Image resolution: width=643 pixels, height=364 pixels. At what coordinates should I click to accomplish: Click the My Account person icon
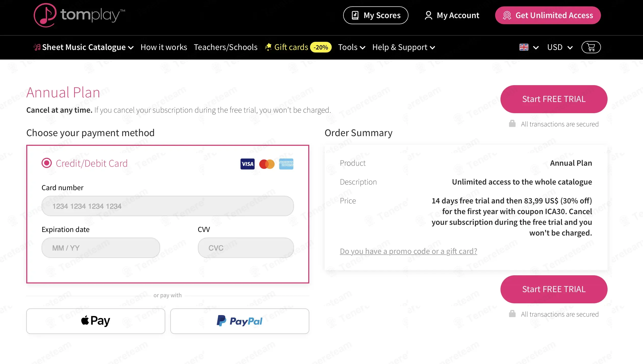click(x=428, y=16)
